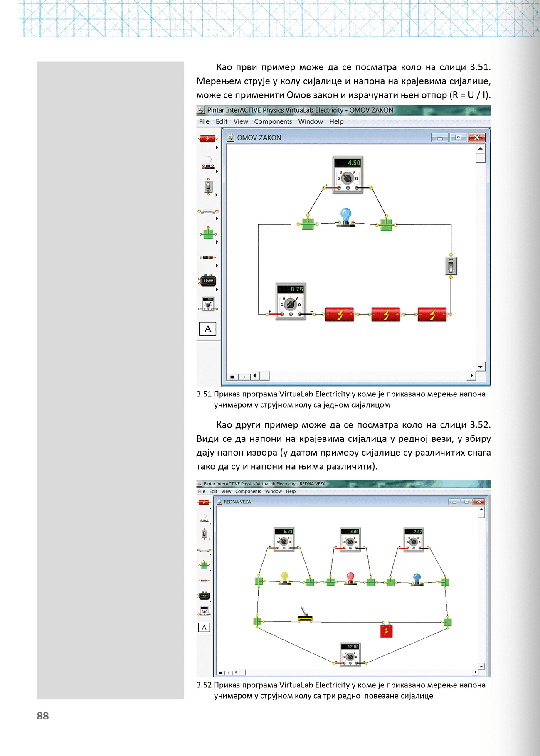The width and height of the screenshot is (540, 756).
Task: Click scroll left arrow in OMOV ZAKON window
Action: coord(255,376)
